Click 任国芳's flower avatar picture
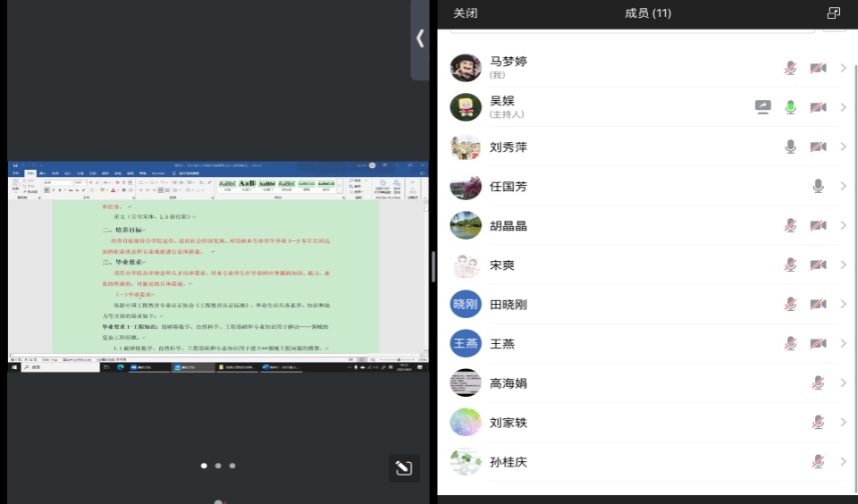The width and height of the screenshot is (858, 504). click(466, 186)
